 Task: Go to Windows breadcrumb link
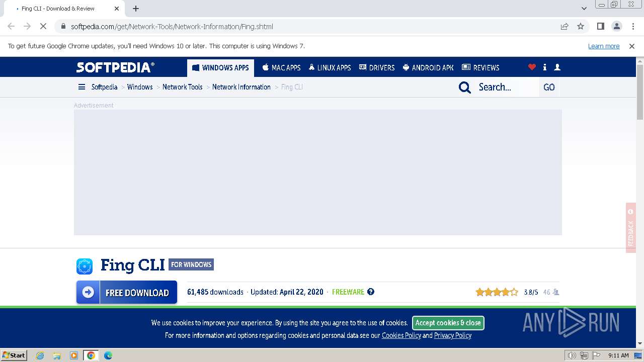point(140,87)
